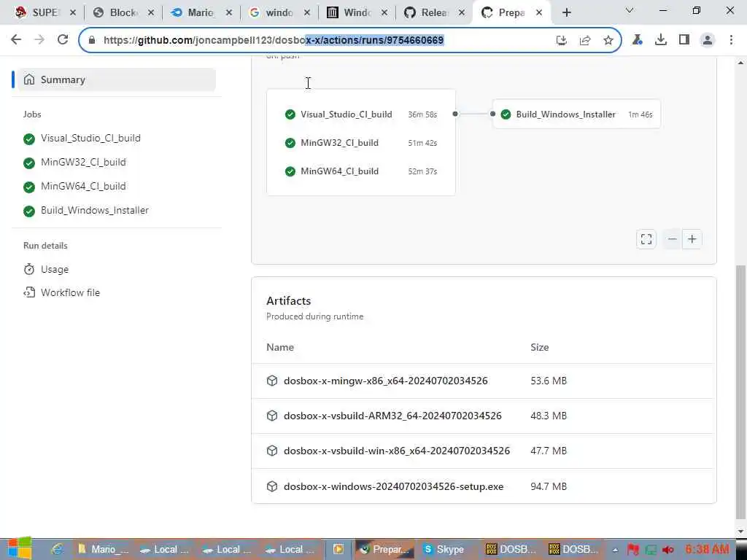Viewport: 747px width, 560px height.
Task: Go back using browser back arrow
Action: (16, 40)
